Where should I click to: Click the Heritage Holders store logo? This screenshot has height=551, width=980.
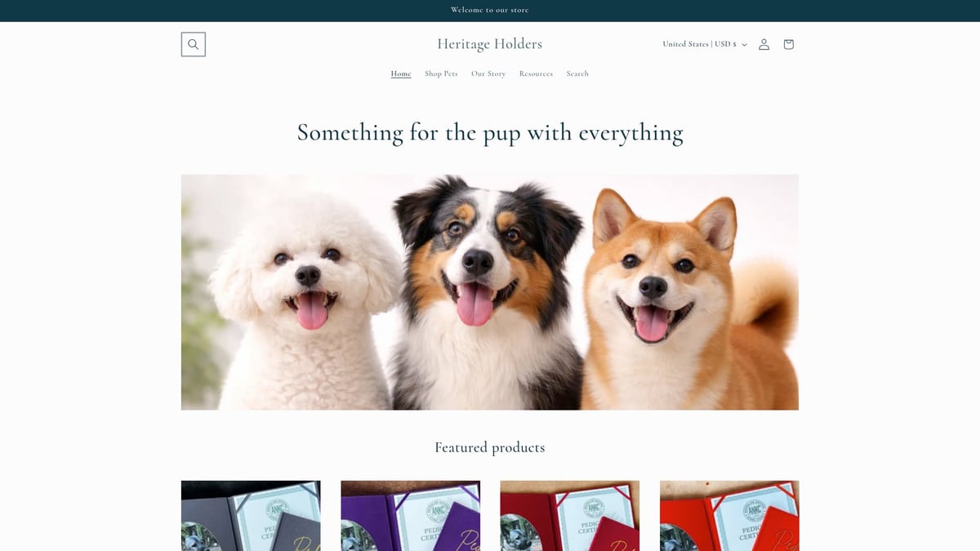click(489, 44)
